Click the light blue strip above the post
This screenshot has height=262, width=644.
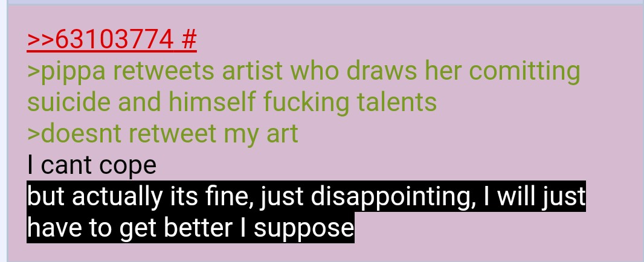[324, 2]
